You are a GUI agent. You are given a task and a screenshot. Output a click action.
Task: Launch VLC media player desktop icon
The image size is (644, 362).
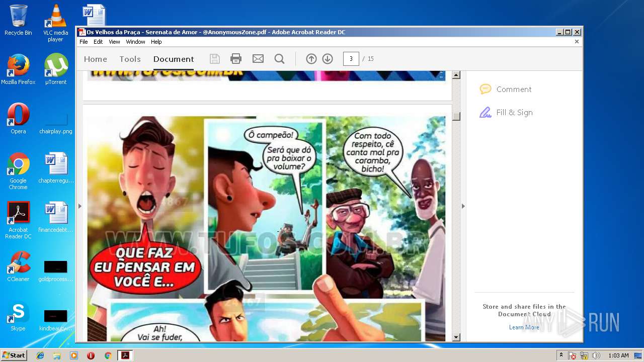point(55,23)
